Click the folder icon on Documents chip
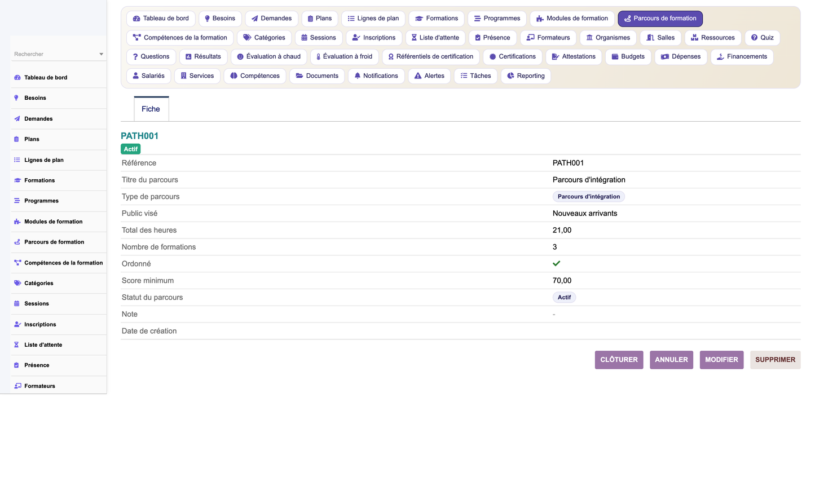815x504 pixels. pyautogui.click(x=299, y=76)
